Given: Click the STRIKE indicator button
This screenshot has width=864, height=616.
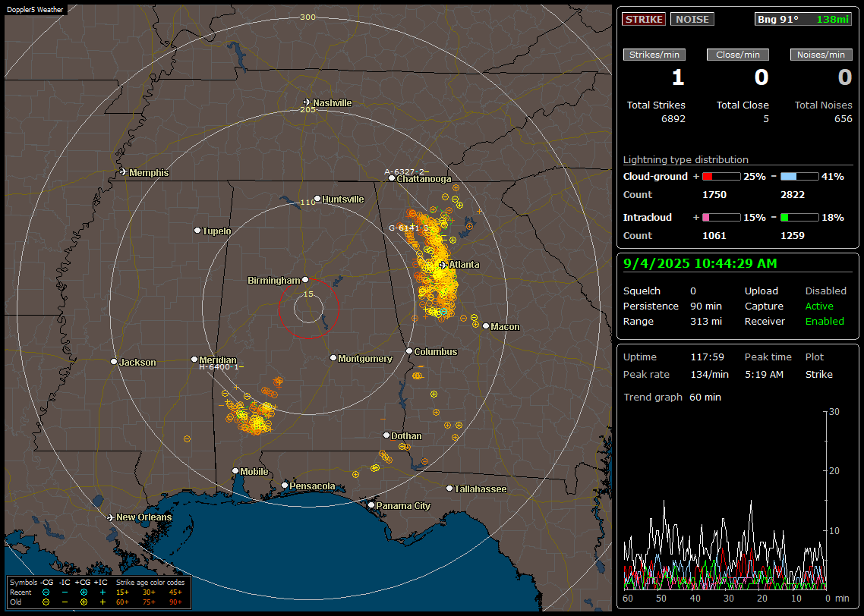Looking at the screenshot, I should coord(644,19).
